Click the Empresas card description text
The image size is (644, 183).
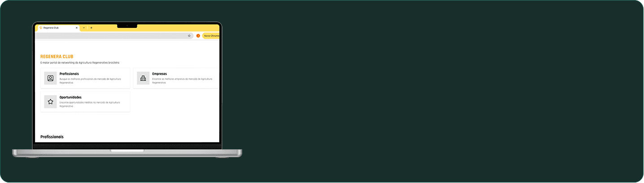tap(182, 81)
